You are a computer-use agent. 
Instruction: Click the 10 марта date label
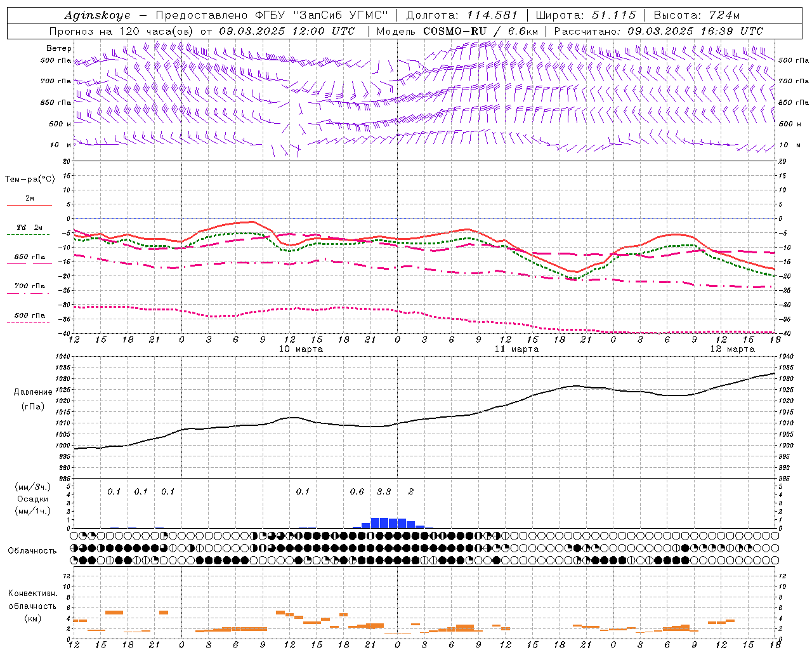[301, 349]
